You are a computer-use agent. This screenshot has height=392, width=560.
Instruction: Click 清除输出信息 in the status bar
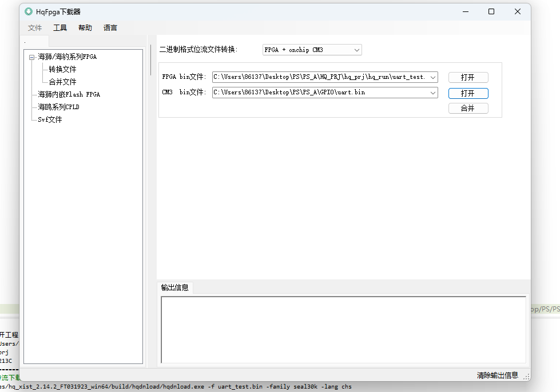coord(498,375)
